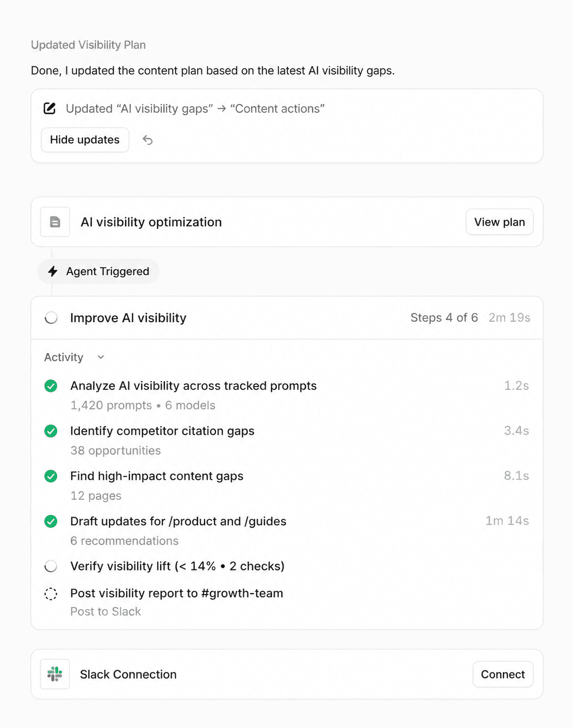
Task: Click the dashed circle for Post visibility report
Action: pos(51,594)
